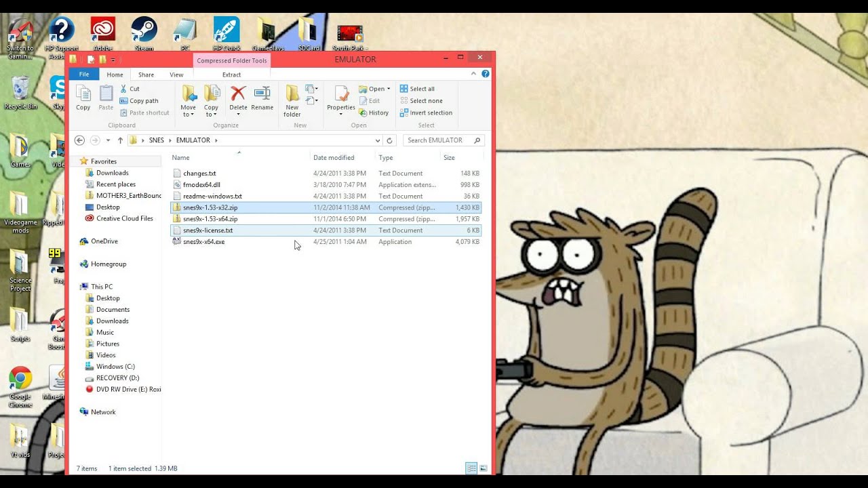
Task: Open Recent places in Favorites
Action: tap(111, 184)
